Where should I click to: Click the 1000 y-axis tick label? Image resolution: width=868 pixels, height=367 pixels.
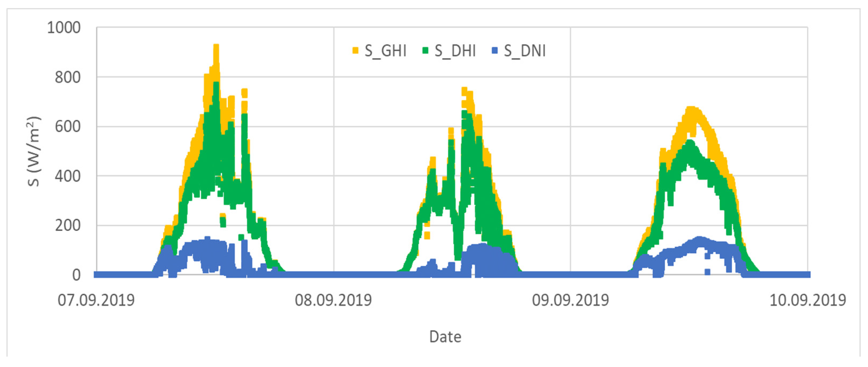[x=64, y=28]
